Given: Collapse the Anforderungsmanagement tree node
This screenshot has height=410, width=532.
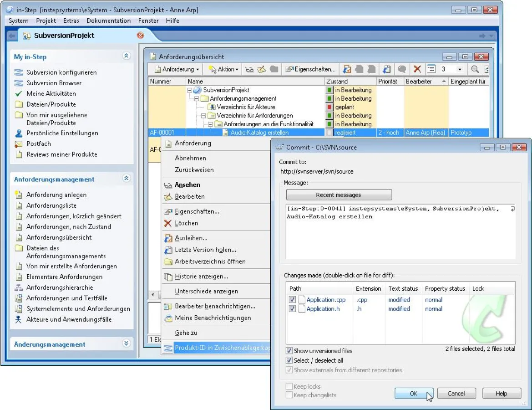Looking at the screenshot, I should pos(197,98).
